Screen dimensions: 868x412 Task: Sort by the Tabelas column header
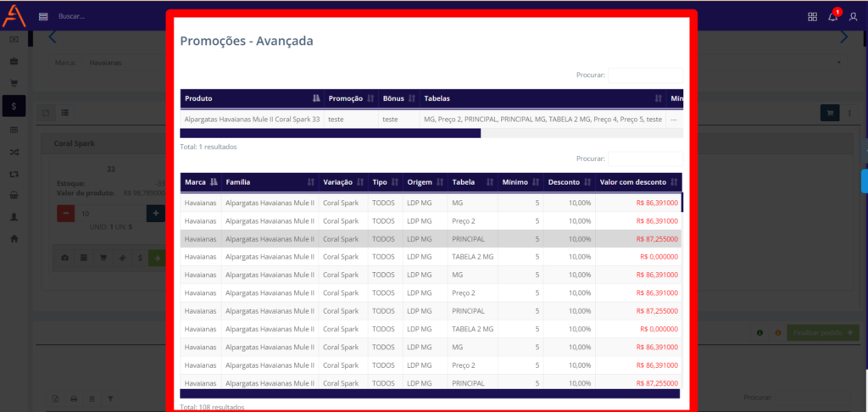(543, 98)
